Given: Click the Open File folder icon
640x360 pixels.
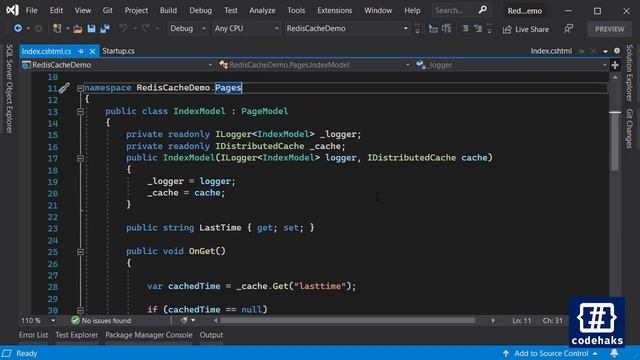Looking at the screenshot, I should click(78, 29).
